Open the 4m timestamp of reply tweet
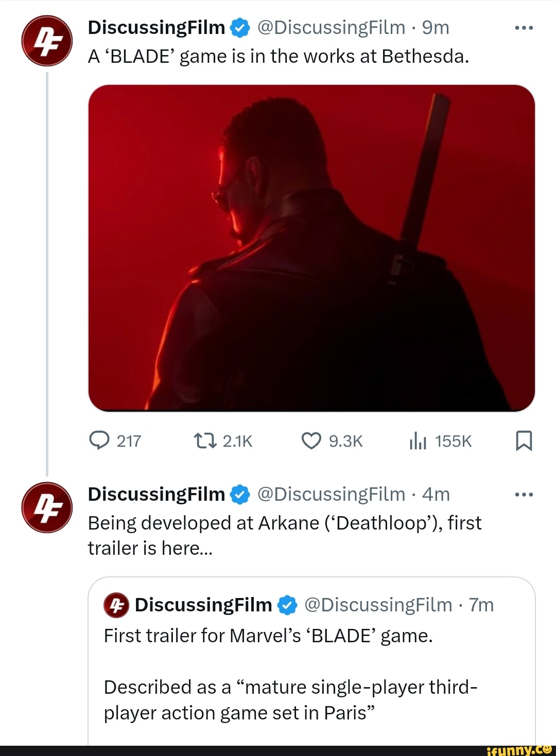 436,494
